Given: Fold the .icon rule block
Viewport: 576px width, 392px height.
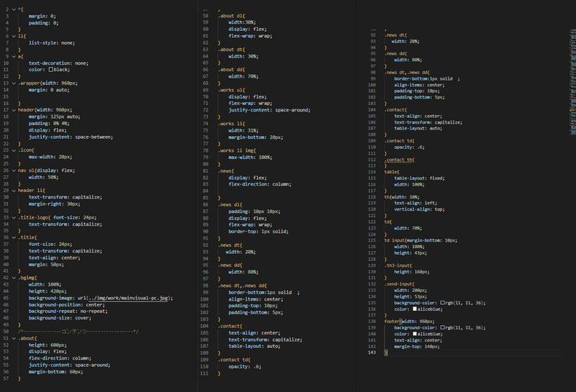Looking at the screenshot, I should pos(14,150).
